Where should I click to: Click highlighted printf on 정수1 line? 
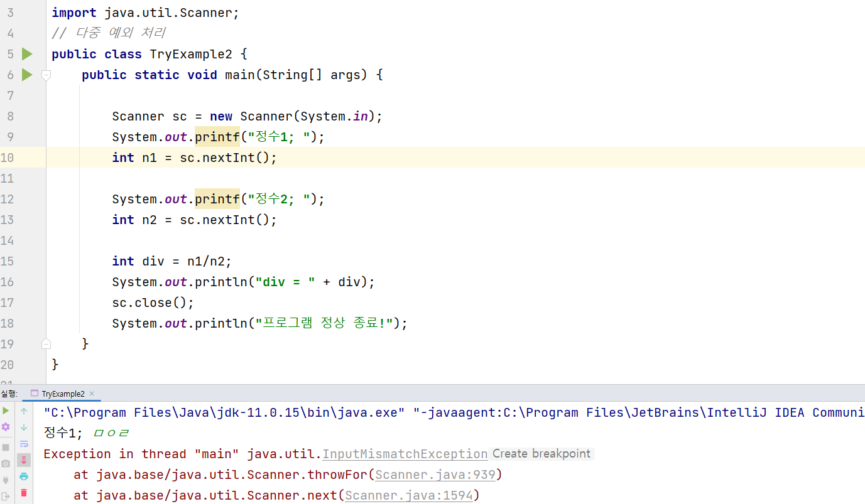[217, 137]
